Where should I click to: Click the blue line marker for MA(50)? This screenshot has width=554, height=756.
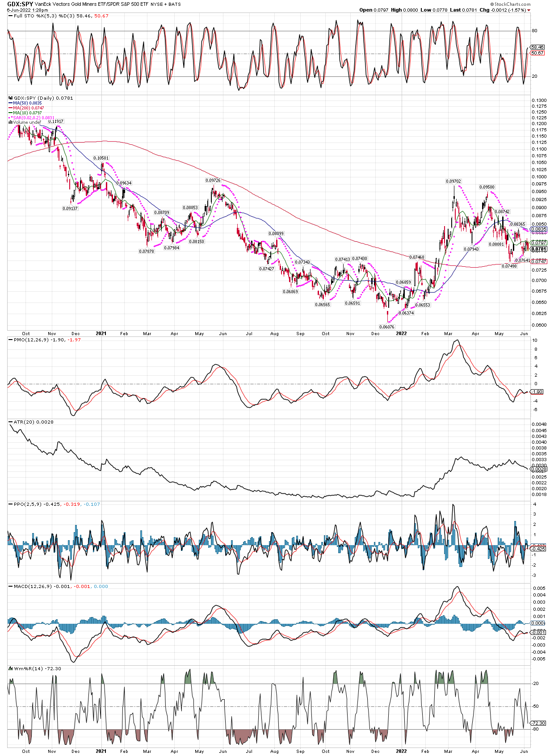pyautogui.click(x=11, y=103)
